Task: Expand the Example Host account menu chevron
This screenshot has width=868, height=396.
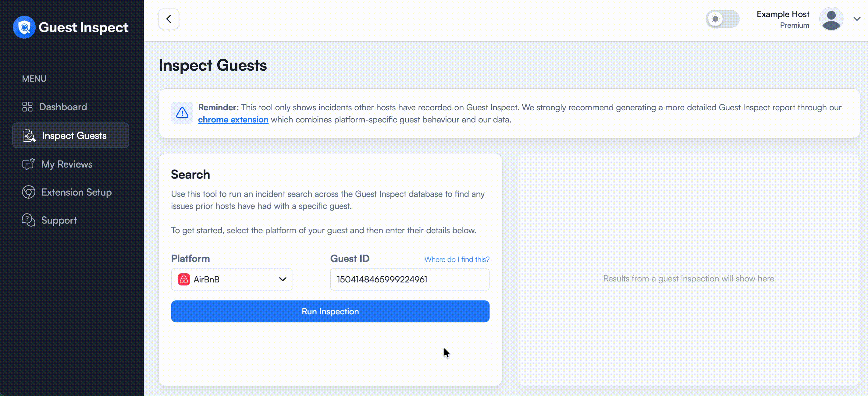Action: pyautogui.click(x=857, y=19)
